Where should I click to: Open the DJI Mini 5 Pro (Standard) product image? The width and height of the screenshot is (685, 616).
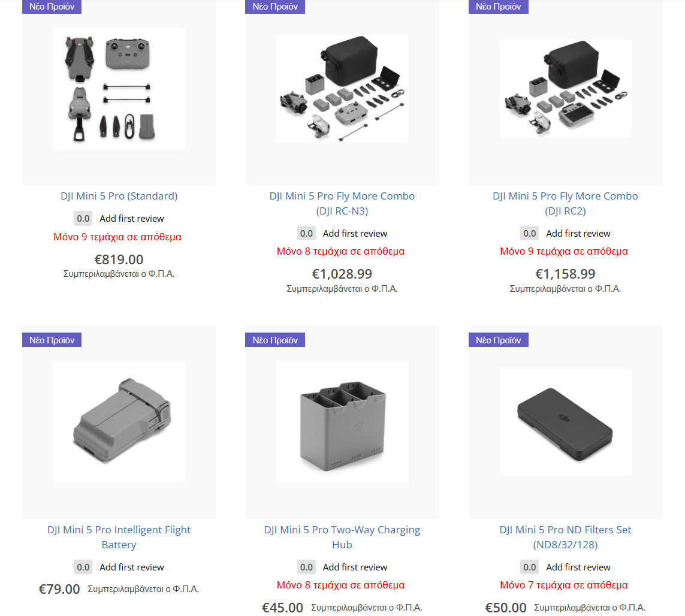119,88
